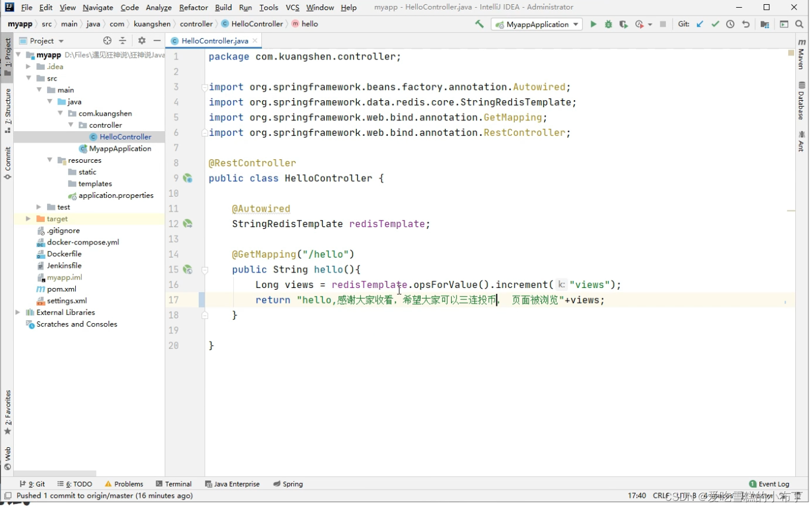Screen dimensions: 812x508
Task: Click gutter request mapping icon line 15
Action: click(x=187, y=270)
